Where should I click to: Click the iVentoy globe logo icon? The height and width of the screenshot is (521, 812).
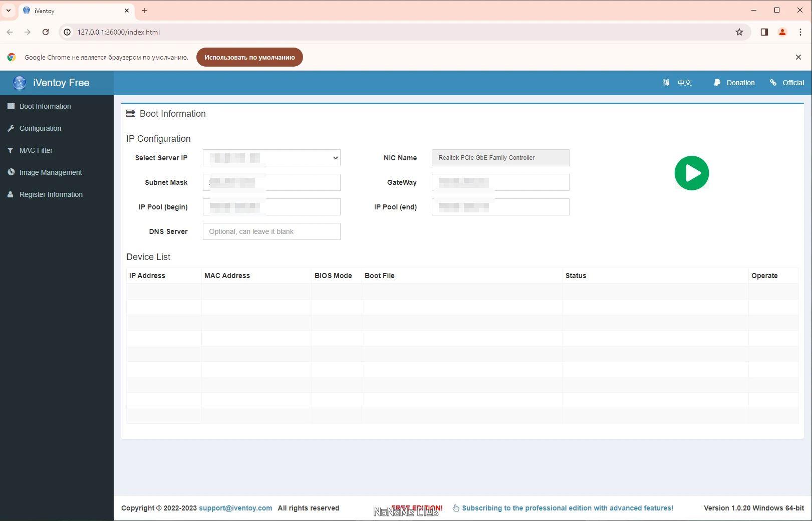coord(20,83)
